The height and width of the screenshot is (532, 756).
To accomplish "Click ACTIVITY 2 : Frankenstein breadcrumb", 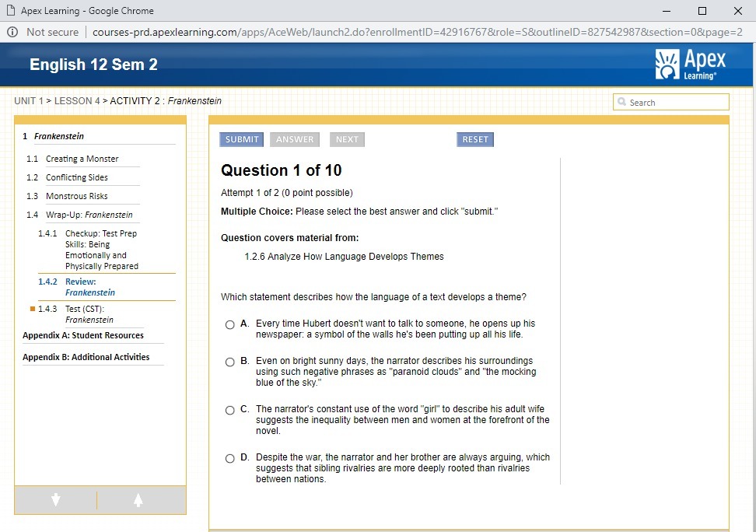I will [x=166, y=101].
